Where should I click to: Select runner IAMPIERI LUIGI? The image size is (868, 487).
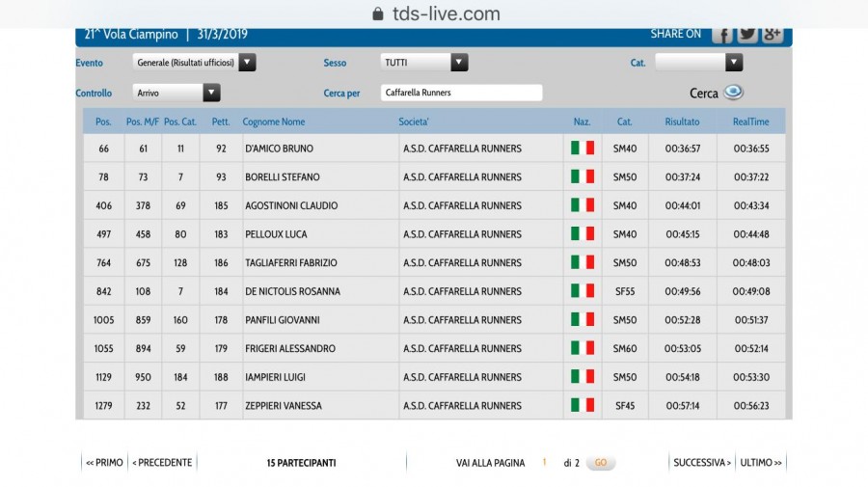pyautogui.click(x=275, y=377)
